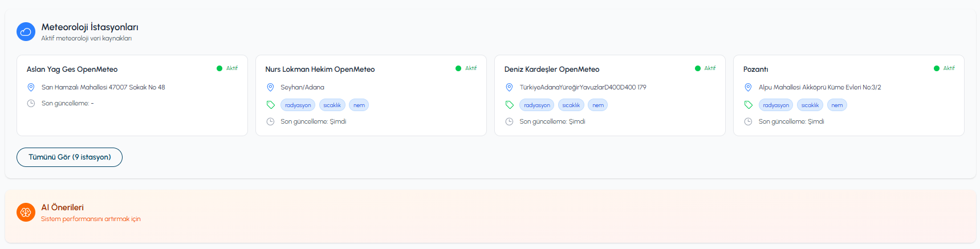The width and height of the screenshot is (980, 249).
Task: Open Tümünü Gör (9 istasyon) button
Action: [x=70, y=157]
